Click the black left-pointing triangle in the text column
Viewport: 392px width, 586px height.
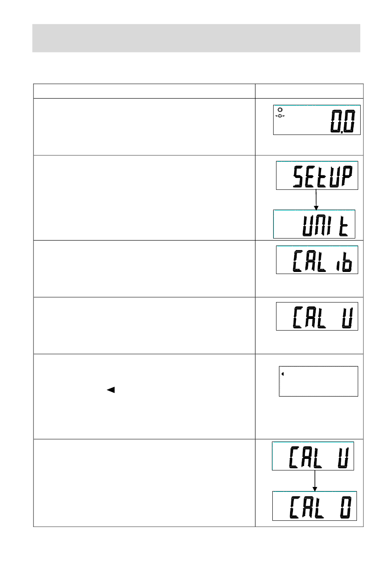click(x=111, y=390)
